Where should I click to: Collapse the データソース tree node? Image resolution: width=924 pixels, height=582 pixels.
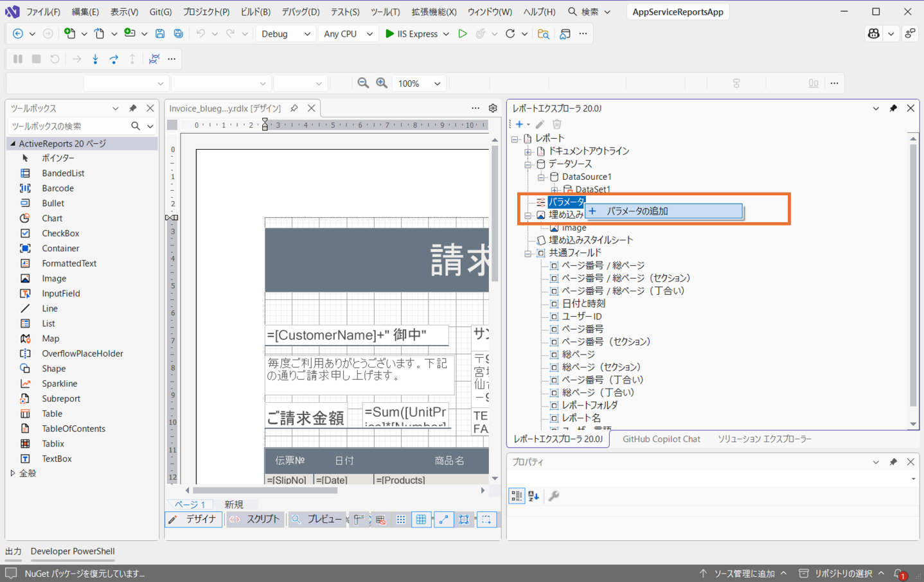tap(528, 164)
